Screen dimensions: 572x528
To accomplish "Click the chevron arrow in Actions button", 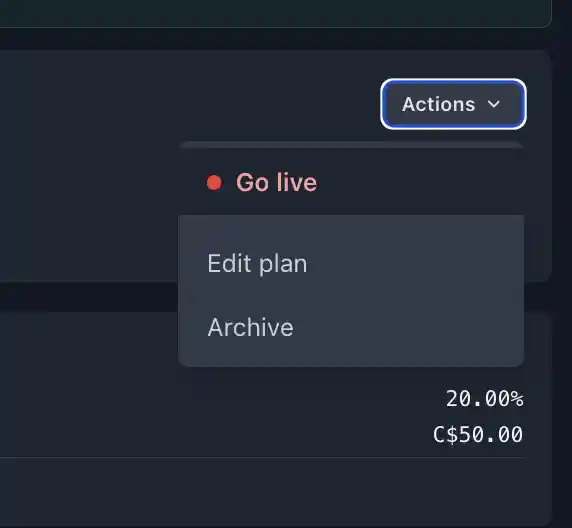I will tap(494, 104).
